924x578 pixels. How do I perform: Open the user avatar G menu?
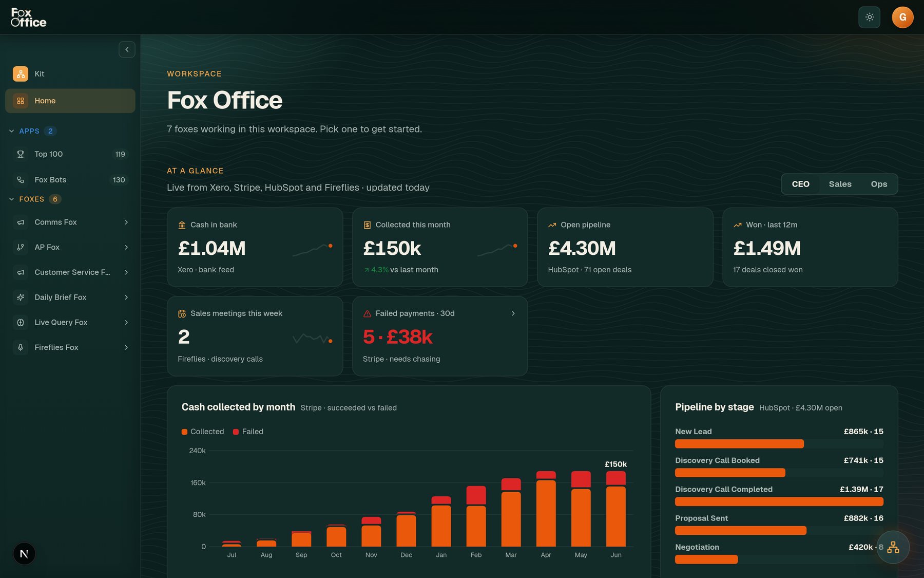(902, 17)
